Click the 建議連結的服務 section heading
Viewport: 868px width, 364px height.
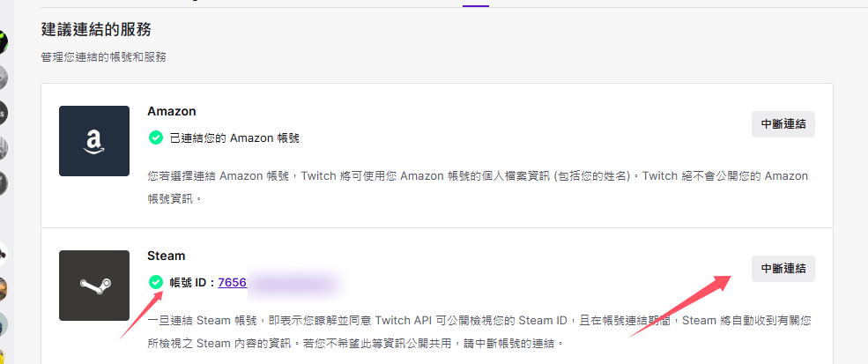96,29
